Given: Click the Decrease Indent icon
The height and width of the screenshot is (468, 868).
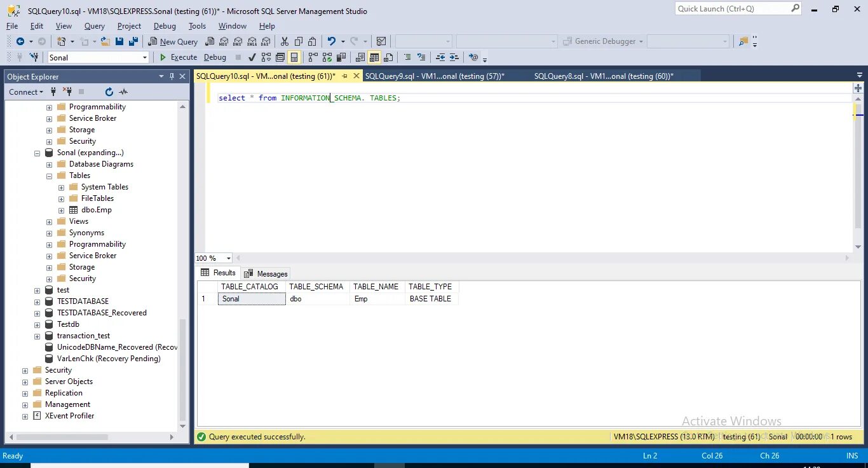Looking at the screenshot, I should (440, 57).
